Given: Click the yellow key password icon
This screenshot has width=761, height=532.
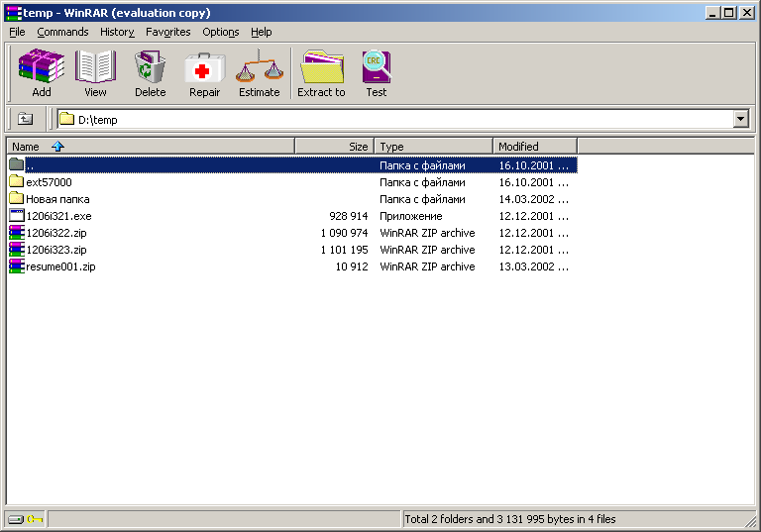Looking at the screenshot, I should [35, 519].
